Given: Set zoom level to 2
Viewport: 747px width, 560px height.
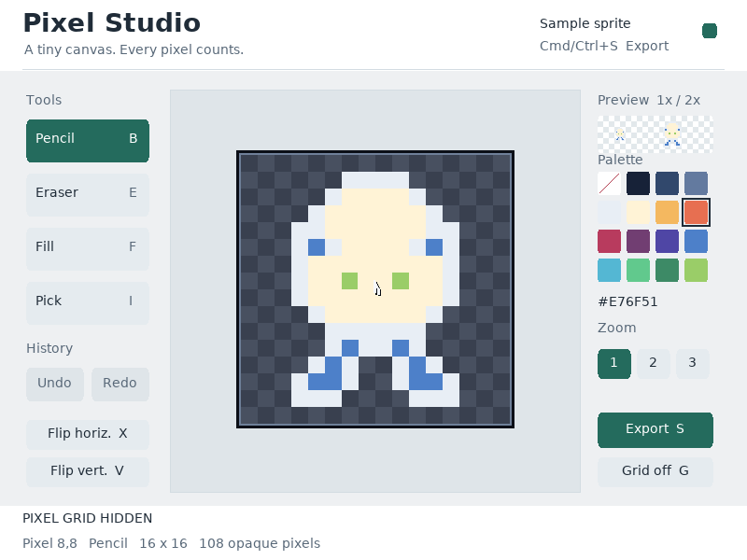Looking at the screenshot, I should pyautogui.click(x=653, y=363).
